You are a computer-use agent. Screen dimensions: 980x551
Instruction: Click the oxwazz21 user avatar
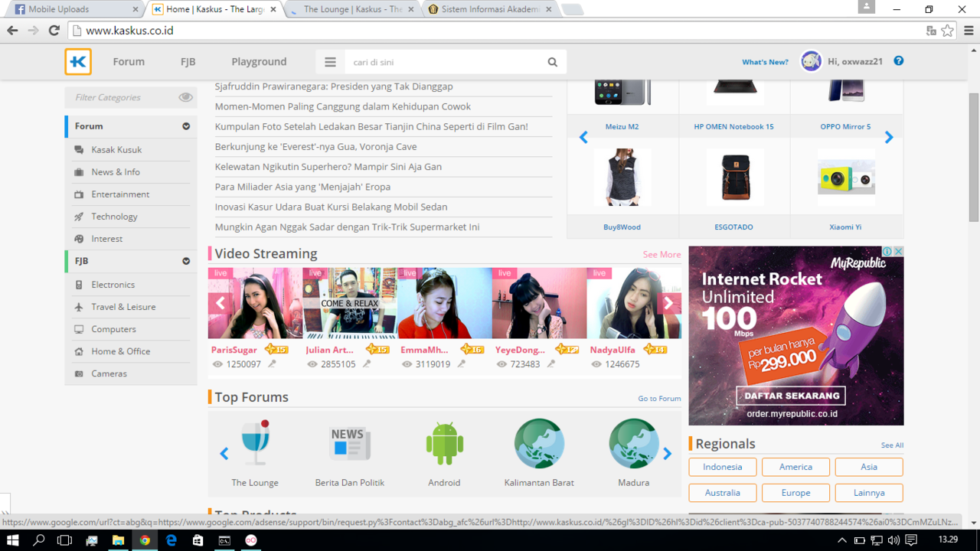(811, 61)
